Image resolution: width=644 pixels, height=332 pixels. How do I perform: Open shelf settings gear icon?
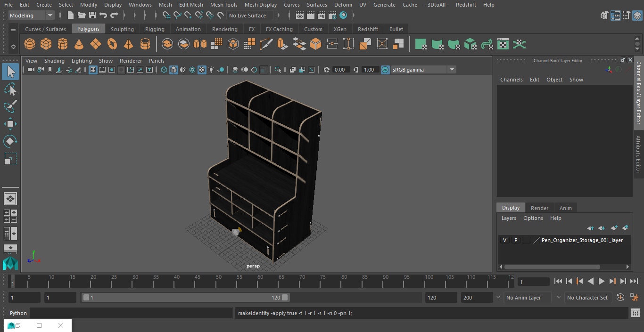[x=13, y=46]
